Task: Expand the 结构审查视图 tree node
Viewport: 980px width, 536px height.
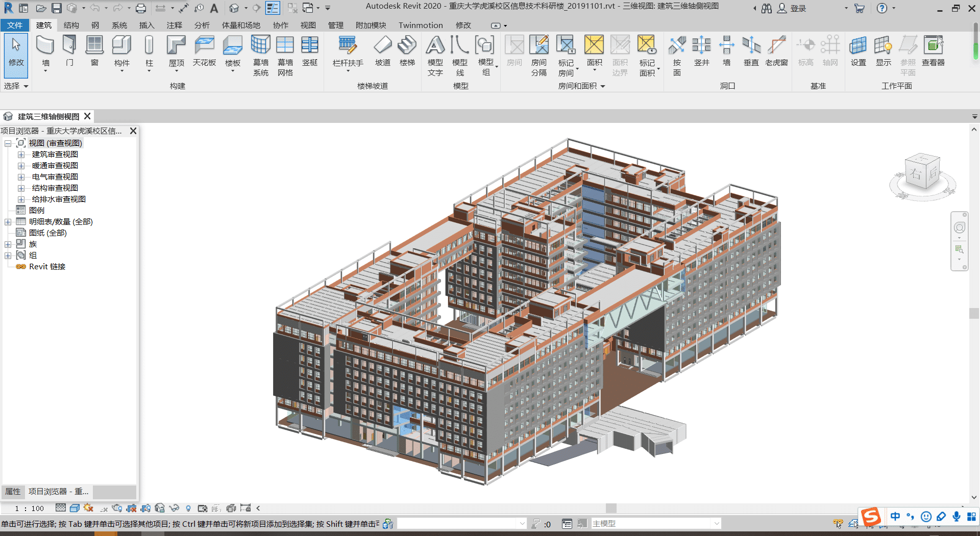Action: tap(21, 188)
